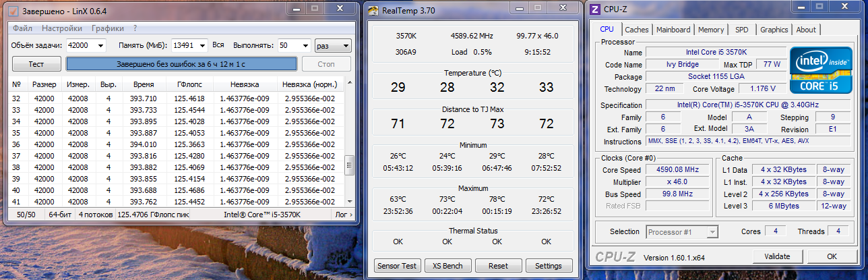Switch to the Graphics tab in CPU-Z
Screen dimensions: 868x280
click(774, 30)
